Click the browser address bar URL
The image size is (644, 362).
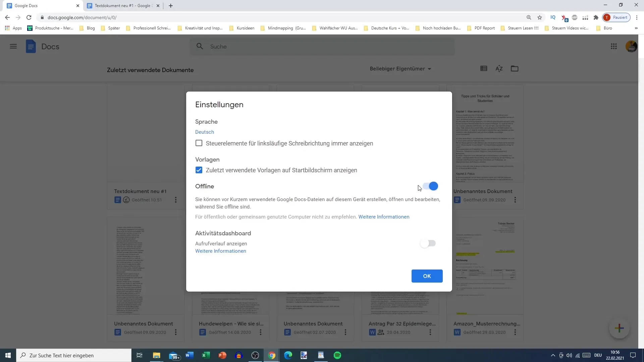pos(82,17)
